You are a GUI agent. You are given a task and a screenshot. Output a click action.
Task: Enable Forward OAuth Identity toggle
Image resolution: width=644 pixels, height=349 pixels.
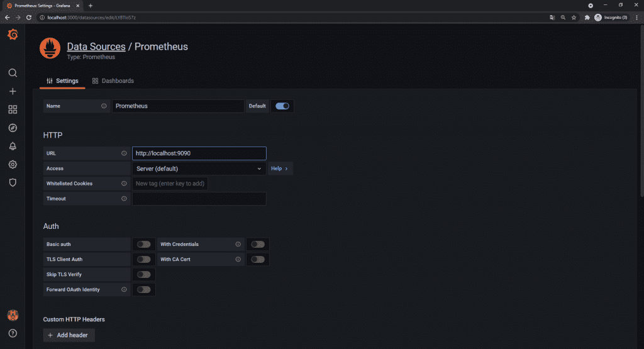coord(144,289)
